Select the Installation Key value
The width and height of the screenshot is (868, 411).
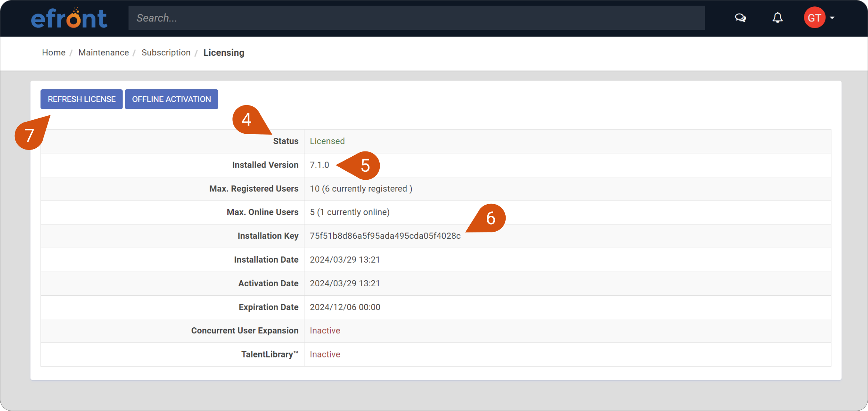(x=385, y=236)
